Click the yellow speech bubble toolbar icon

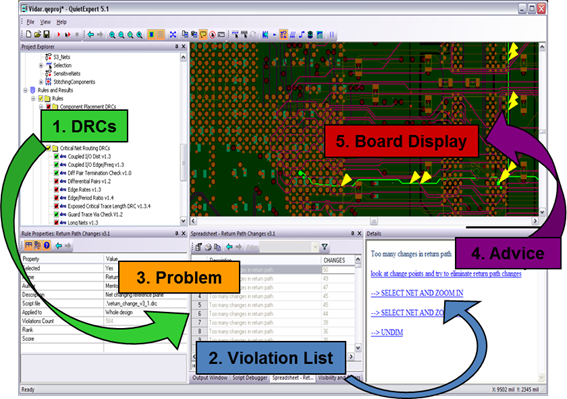(x=203, y=35)
